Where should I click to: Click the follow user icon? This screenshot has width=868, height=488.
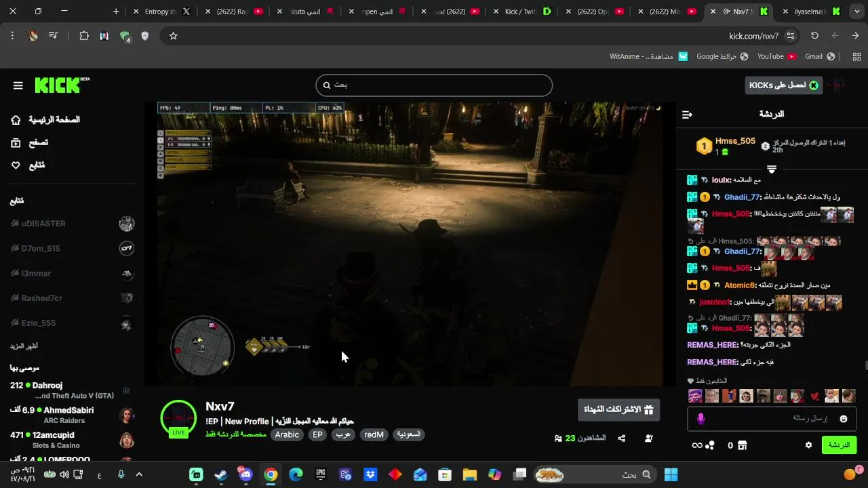(x=649, y=439)
